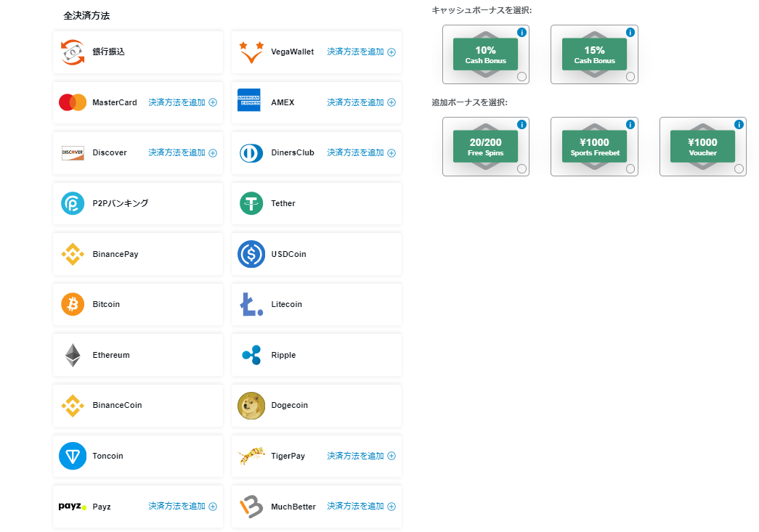The width and height of the screenshot is (759, 532).
Task: Click the Bitcoin label text
Action: (106, 304)
